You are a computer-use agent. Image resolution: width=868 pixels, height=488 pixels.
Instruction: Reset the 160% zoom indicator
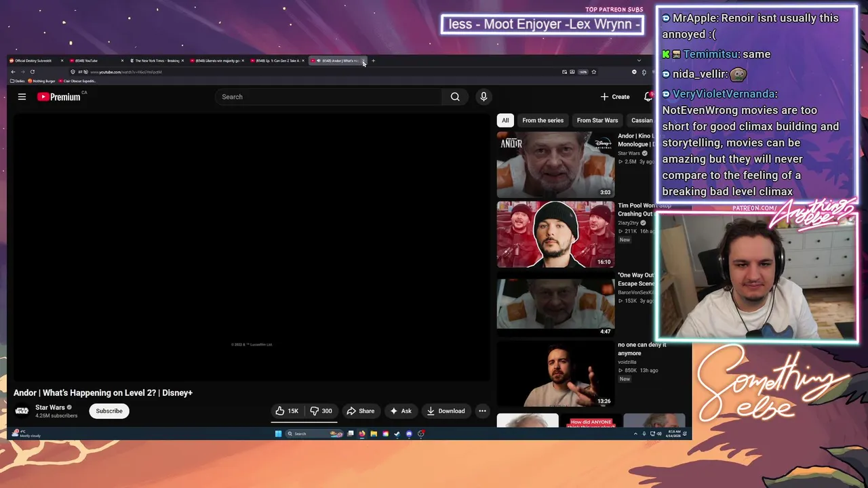click(x=583, y=72)
